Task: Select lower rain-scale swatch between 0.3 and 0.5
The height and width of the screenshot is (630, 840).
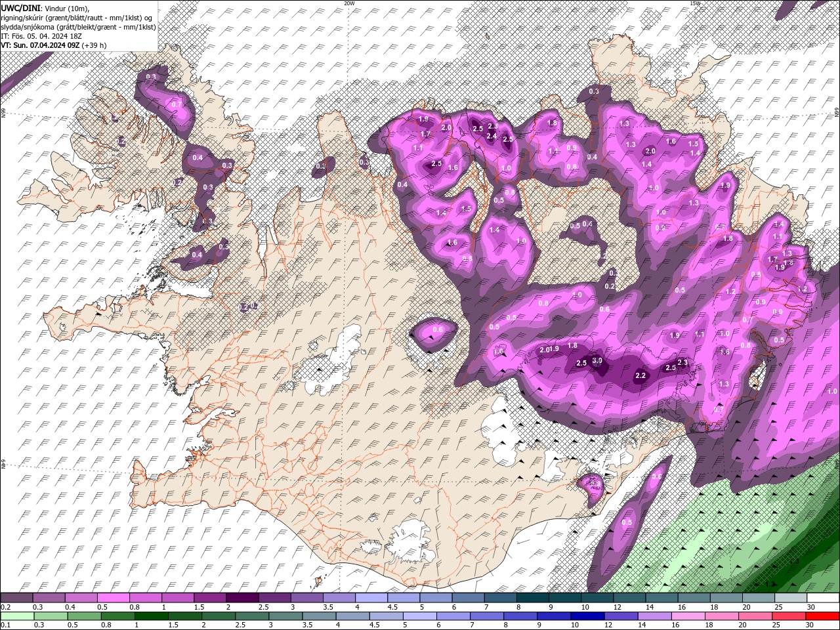Action: click(50, 616)
